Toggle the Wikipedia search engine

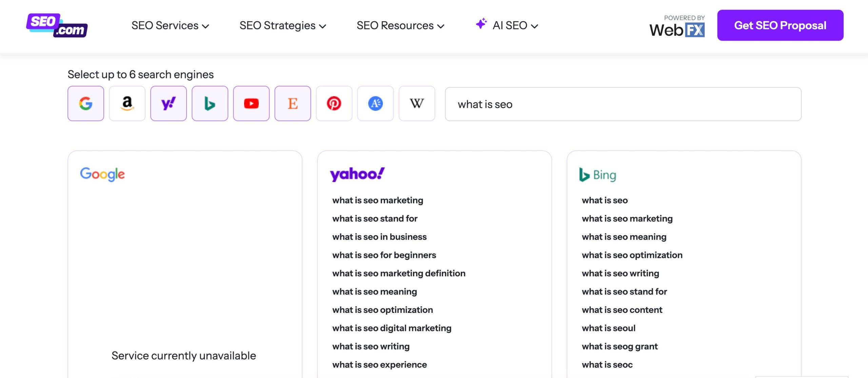tap(417, 103)
